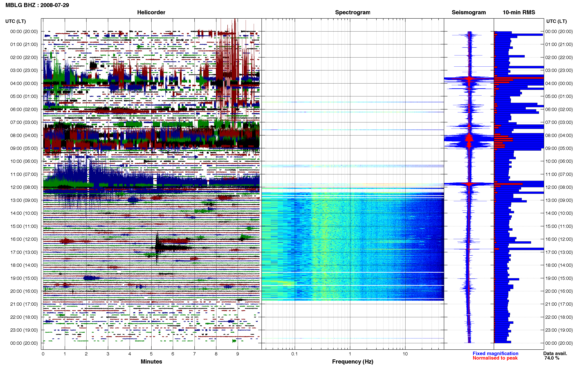Click the '0.1' frequency tick label
This screenshot has width=588, height=368.
(x=295, y=354)
